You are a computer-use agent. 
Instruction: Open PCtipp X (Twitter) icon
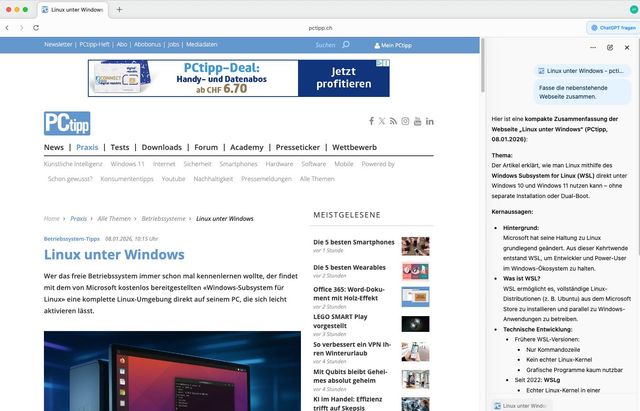(382, 121)
